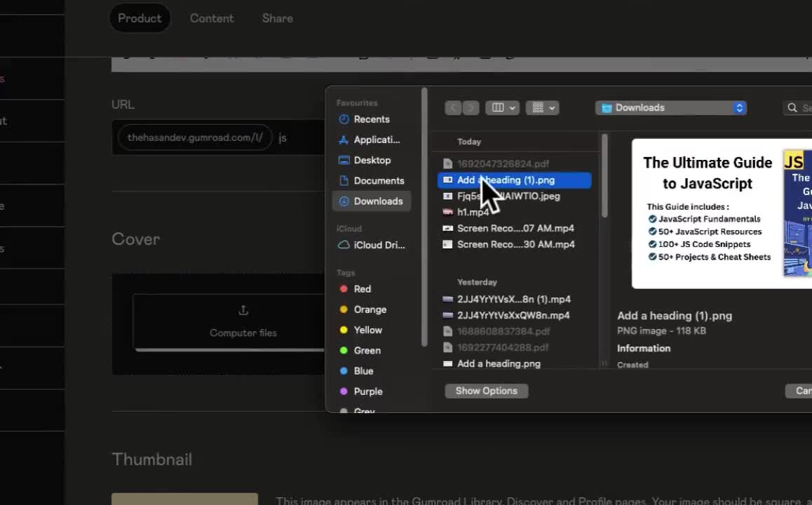Screen dimensions: 812x505
Task: Click the search magnifier icon
Action: (792, 108)
